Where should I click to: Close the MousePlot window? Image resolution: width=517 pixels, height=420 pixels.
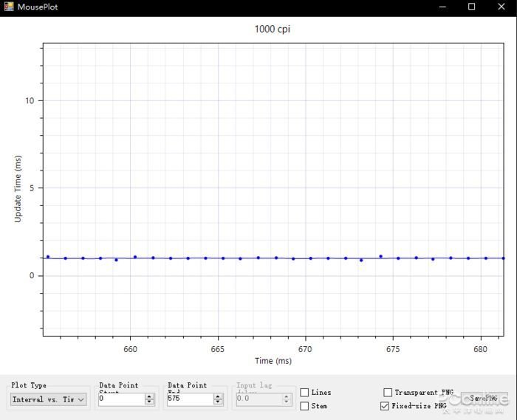tap(501, 7)
